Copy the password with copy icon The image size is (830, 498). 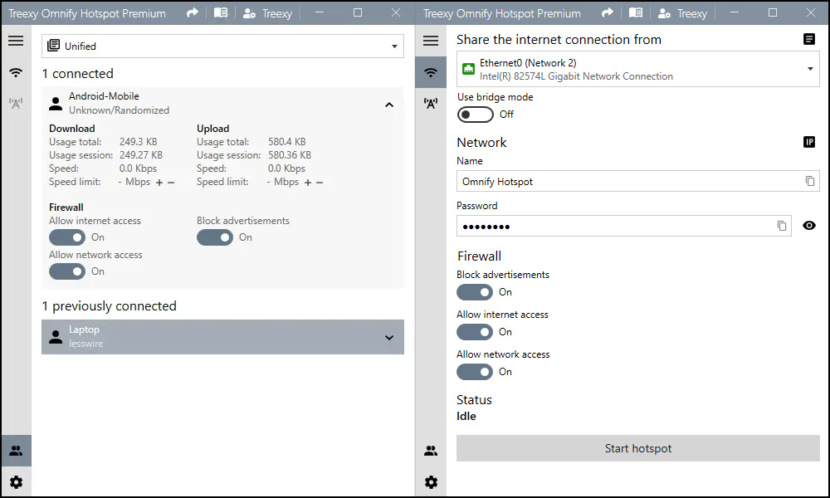(781, 226)
